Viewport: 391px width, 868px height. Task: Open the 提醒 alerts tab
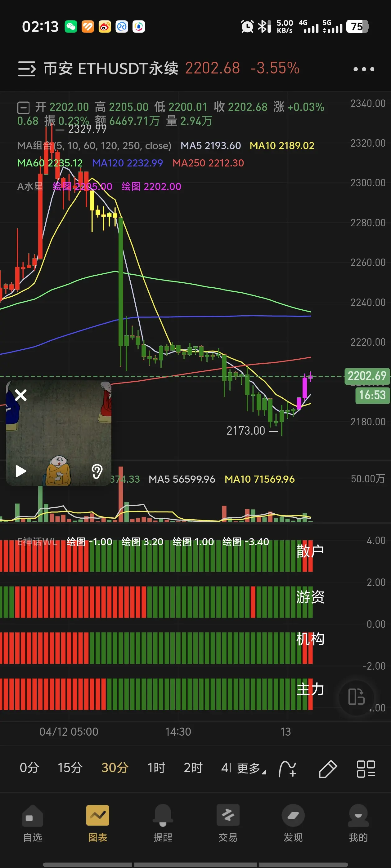click(x=163, y=823)
